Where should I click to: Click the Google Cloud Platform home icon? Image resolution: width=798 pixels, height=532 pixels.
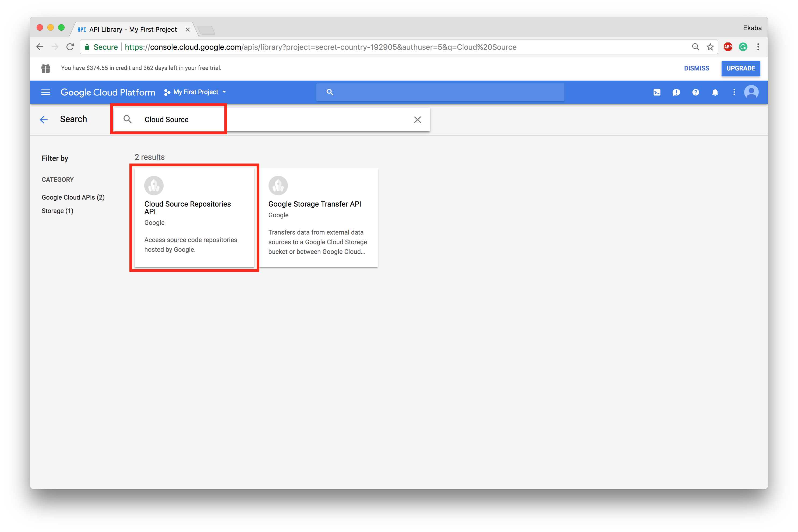(x=108, y=92)
